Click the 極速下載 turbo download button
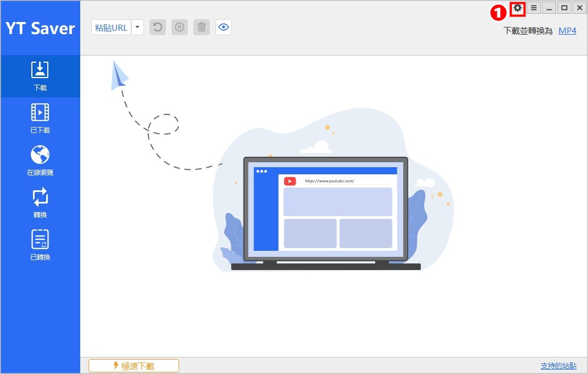Viewport: 588px width, 374px height. click(x=134, y=366)
